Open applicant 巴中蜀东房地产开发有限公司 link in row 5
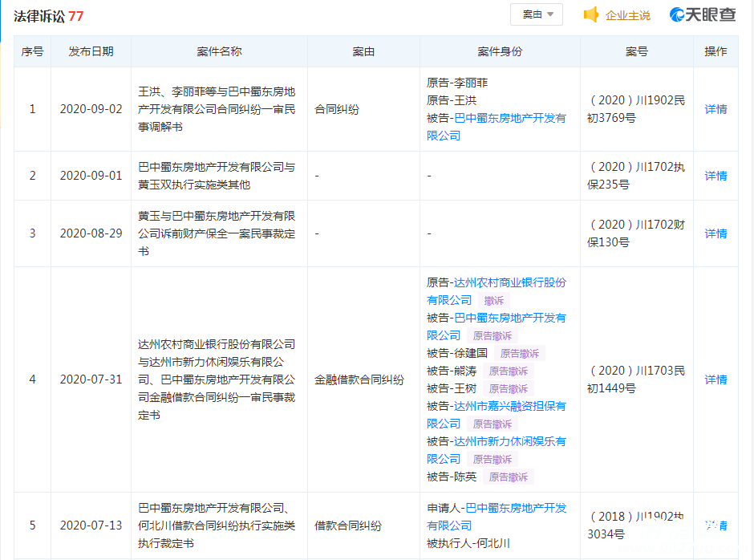Image resolution: width=754 pixels, height=560 pixels. [497, 517]
